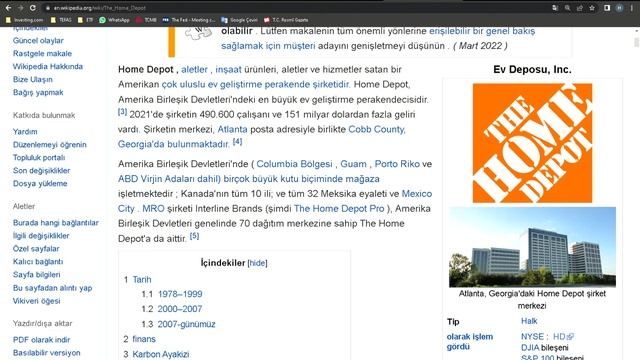The image size is (640, 360).
Task: Open Sayfa bilgileri link
Action: click(x=36, y=275)
